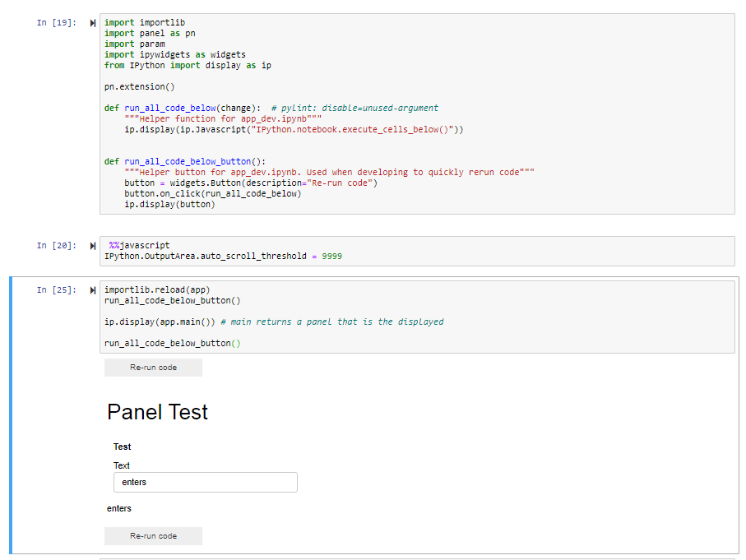Click the run arrow beside the javascript cell
Image resolution: width=746 pixels, height=560 pixels.
click(x=91, y=244)
